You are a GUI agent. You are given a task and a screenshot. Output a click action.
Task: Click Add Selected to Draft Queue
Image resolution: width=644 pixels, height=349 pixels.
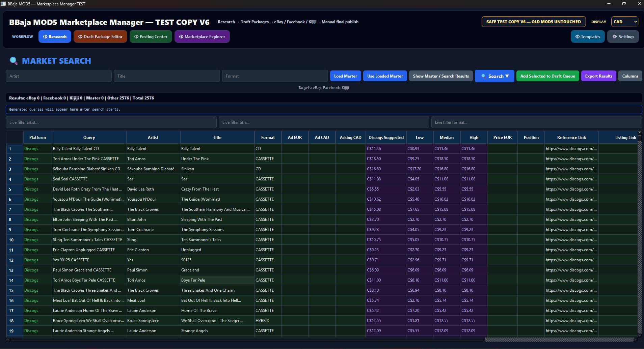(x=547, y=76)
